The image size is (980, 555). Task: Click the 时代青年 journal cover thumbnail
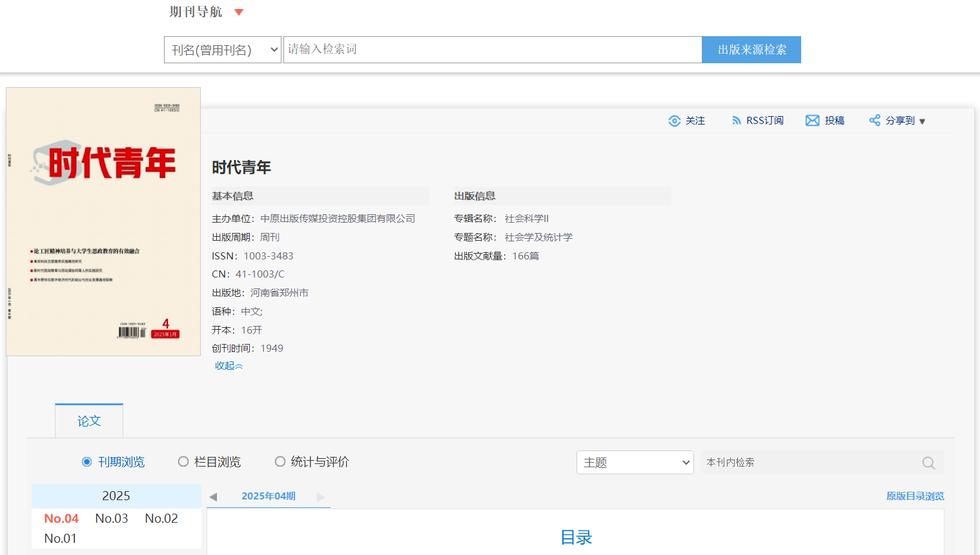tap(103, 221)
